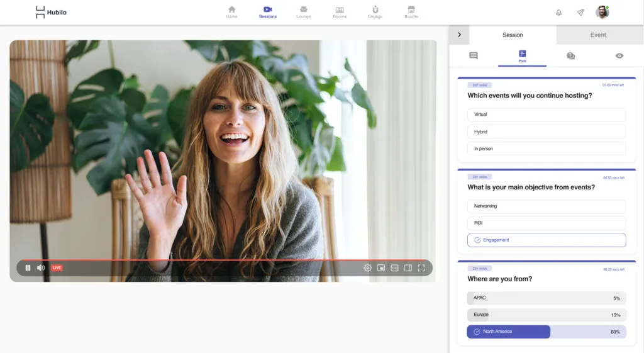644x353 pixels.
Task: Enter fullscreen video
Action: [421, 268]
